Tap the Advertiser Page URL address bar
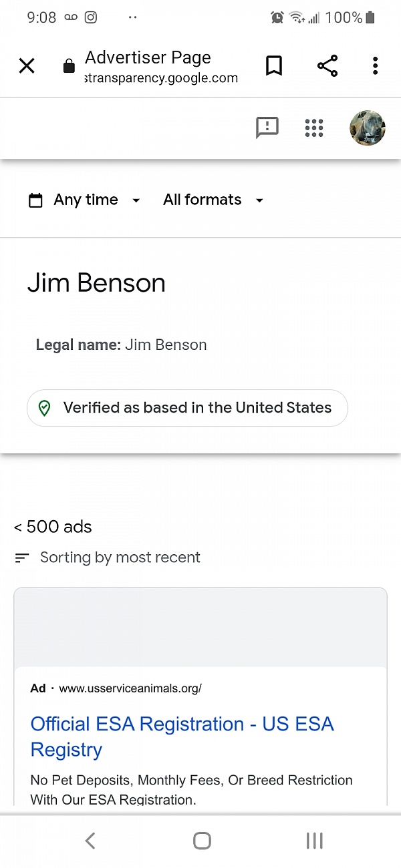Image resolution: width=401 pixels, height=868 pixels. point(160,67)
